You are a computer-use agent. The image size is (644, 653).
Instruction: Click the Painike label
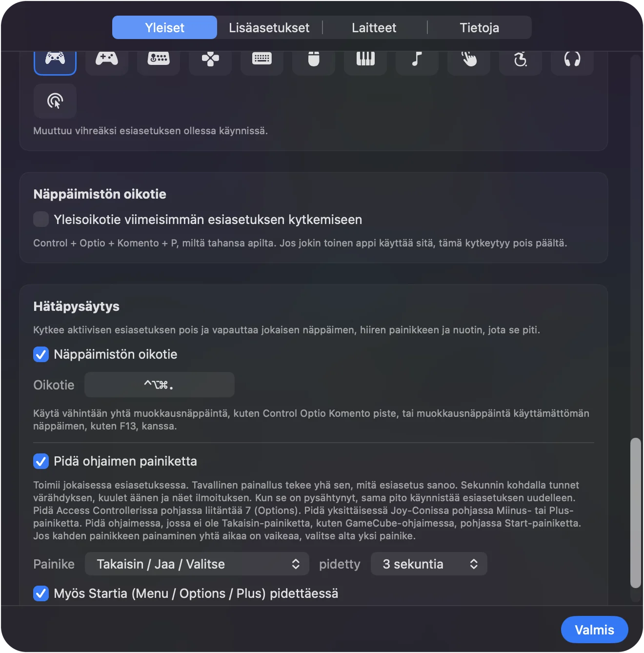point(54,564)
